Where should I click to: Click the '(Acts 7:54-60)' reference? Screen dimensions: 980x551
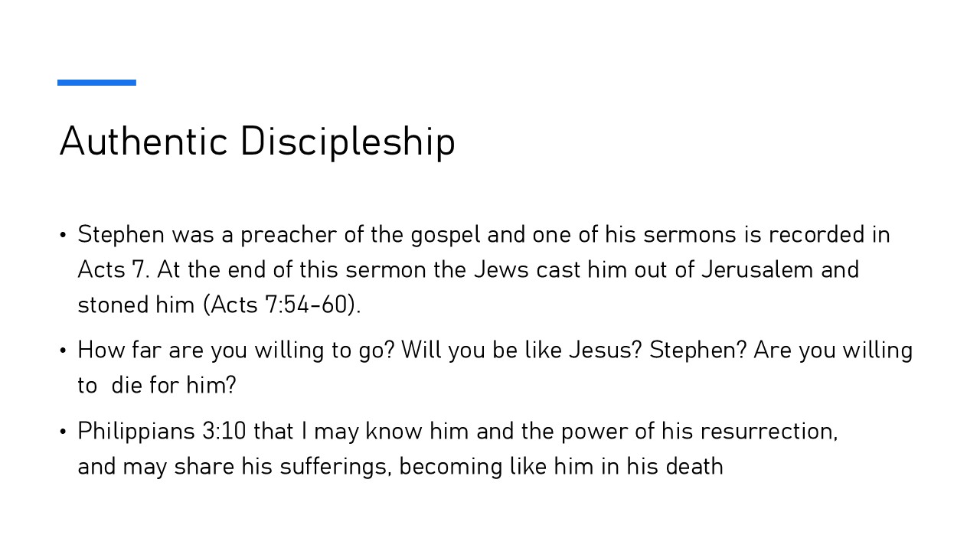pyautogui.click(x=281, y=305)
